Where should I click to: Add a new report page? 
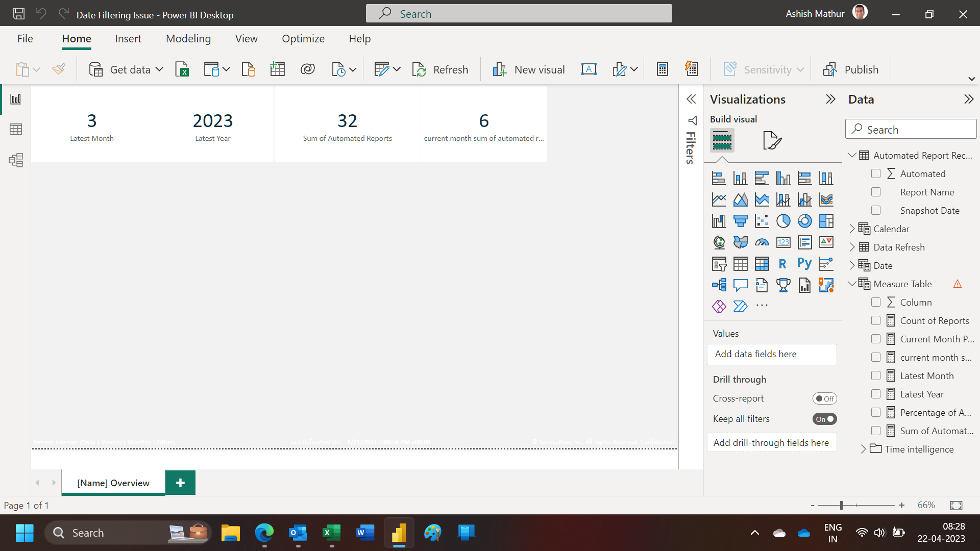pyautogui.click(x=180, y=483)
